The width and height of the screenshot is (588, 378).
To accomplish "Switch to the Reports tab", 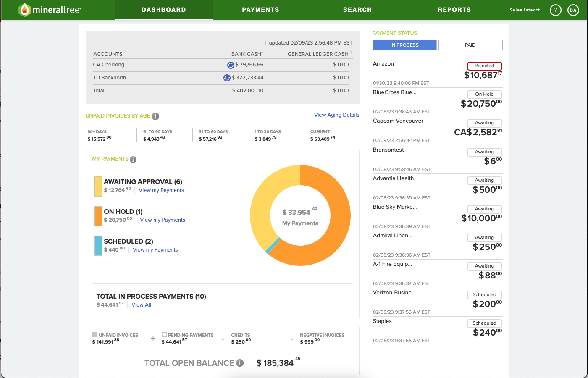I will [454, 10].
